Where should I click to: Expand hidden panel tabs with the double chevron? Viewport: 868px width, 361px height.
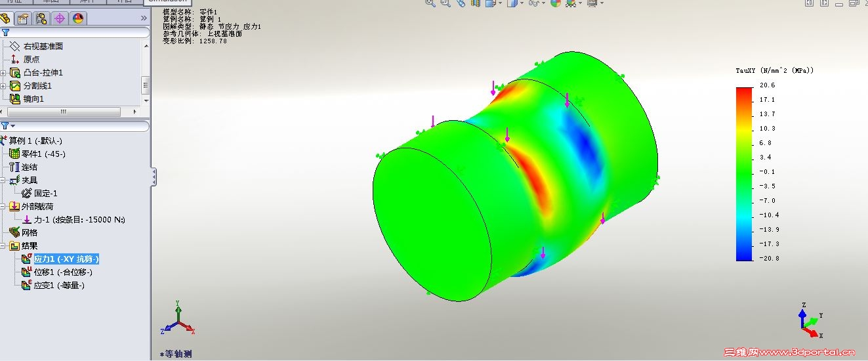pos(144,18)
